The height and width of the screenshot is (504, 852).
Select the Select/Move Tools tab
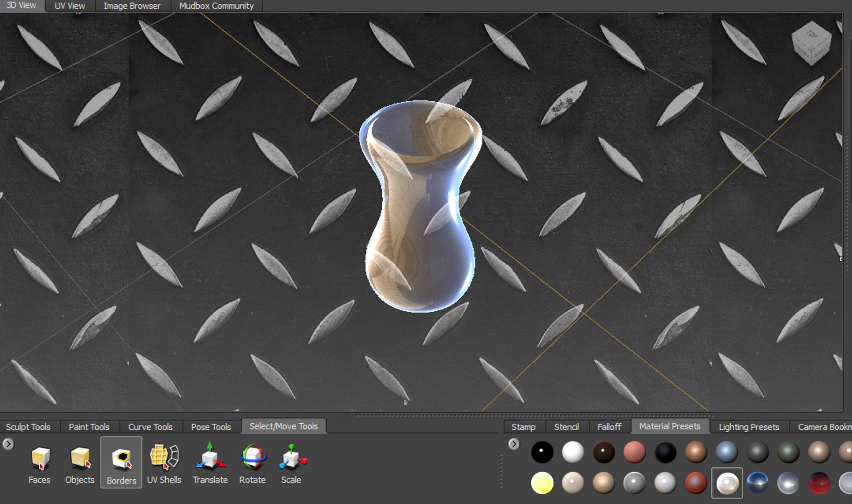[x=284, y=426]
